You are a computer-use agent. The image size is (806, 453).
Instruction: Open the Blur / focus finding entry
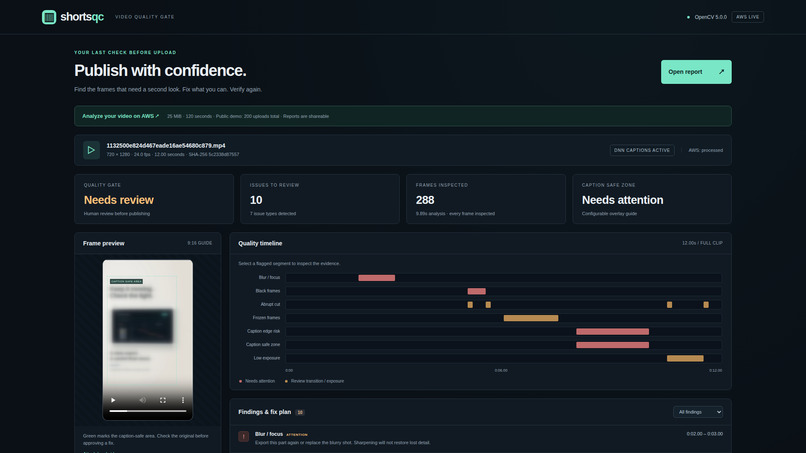click(481, 438)
